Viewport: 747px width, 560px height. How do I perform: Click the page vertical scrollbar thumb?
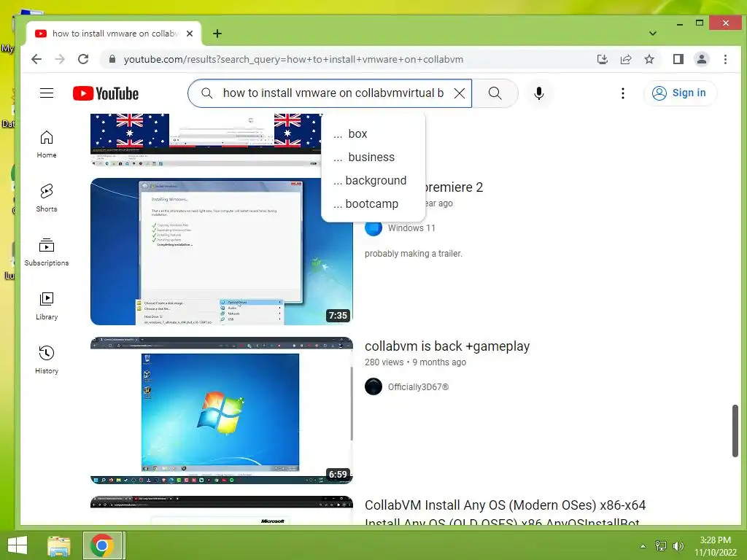tap(735, 431)
